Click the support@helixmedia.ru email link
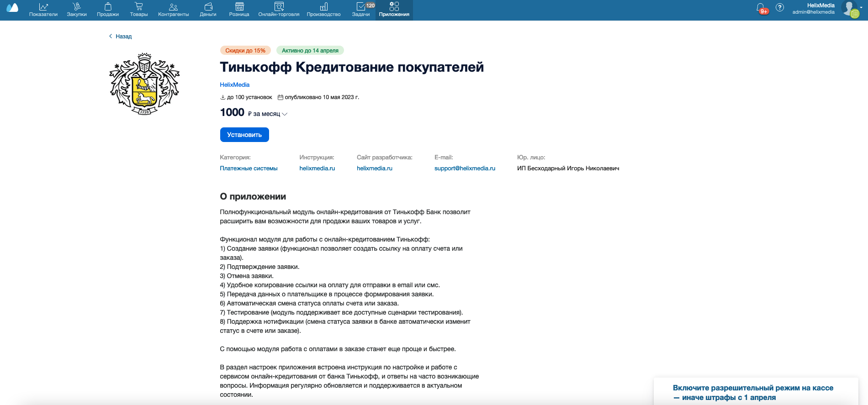 point(465,168)
